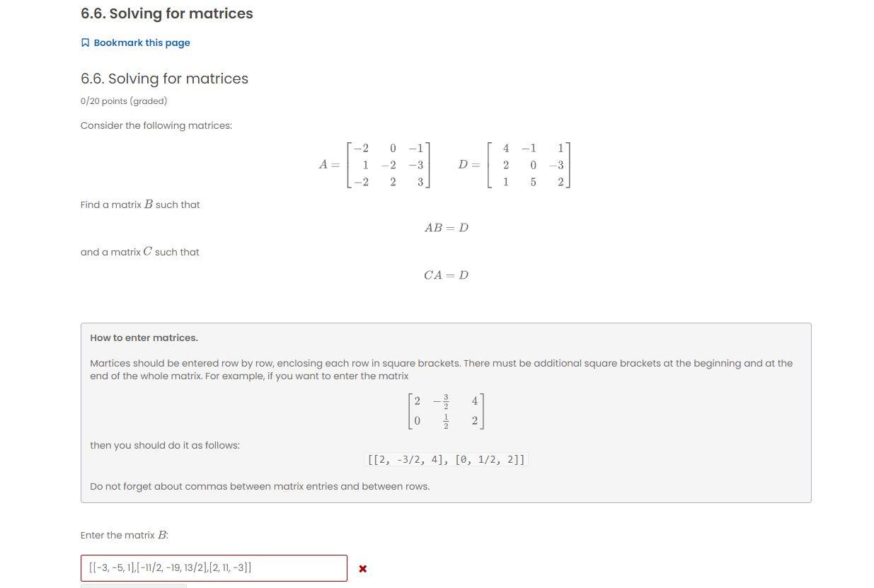Select the text in the matrix B field

tap(170, 567)
